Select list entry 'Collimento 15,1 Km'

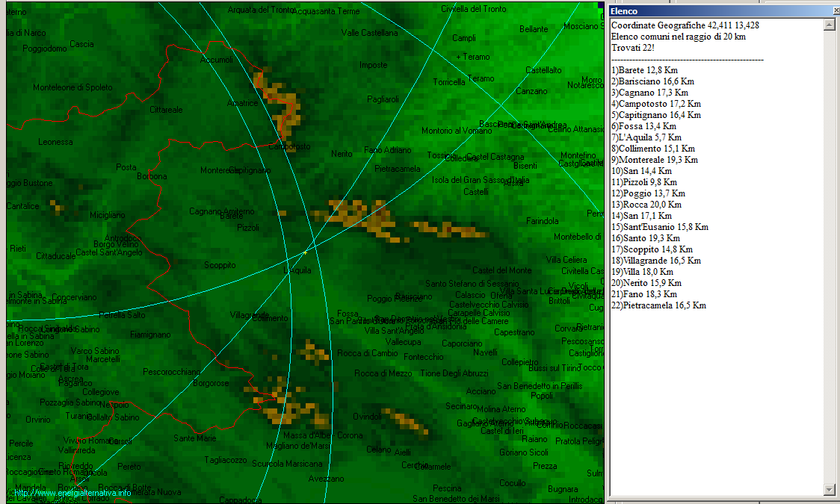(x=653, y=149)
